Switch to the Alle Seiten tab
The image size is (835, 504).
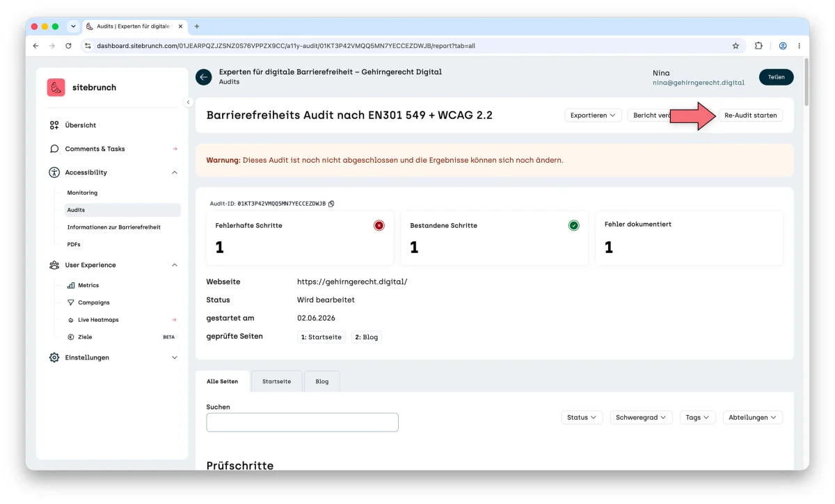pyautogui.click(x=222, y=382)
